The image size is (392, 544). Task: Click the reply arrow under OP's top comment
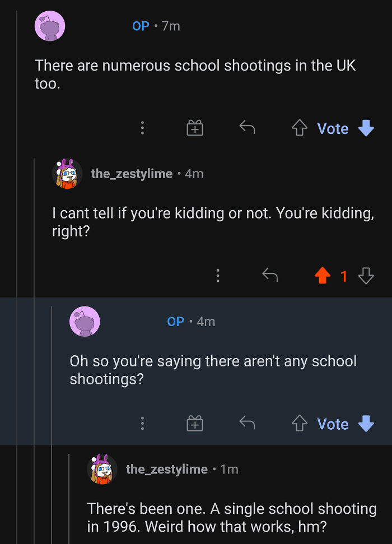247,128
